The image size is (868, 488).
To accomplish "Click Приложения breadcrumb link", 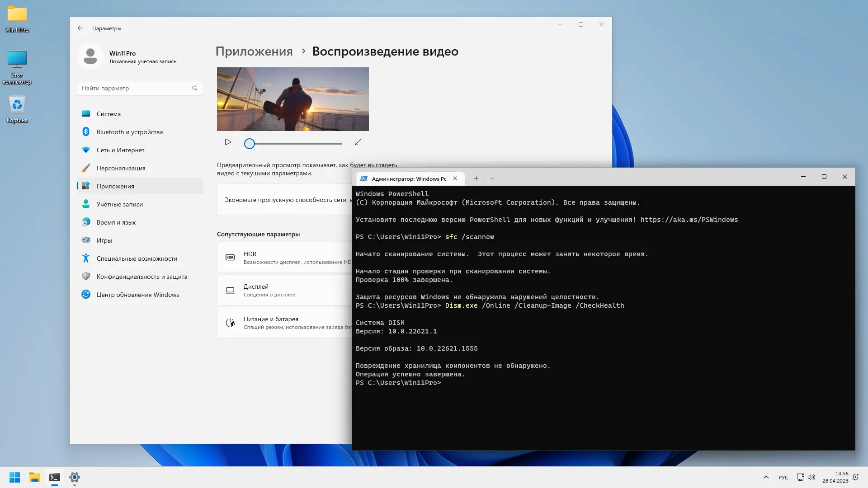I will [x=254, y=52].
